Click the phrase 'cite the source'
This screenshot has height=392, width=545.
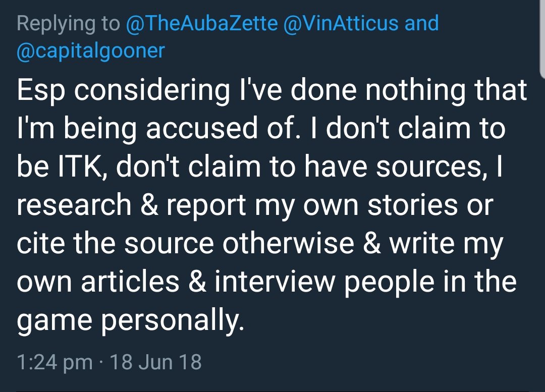point(115,243)
